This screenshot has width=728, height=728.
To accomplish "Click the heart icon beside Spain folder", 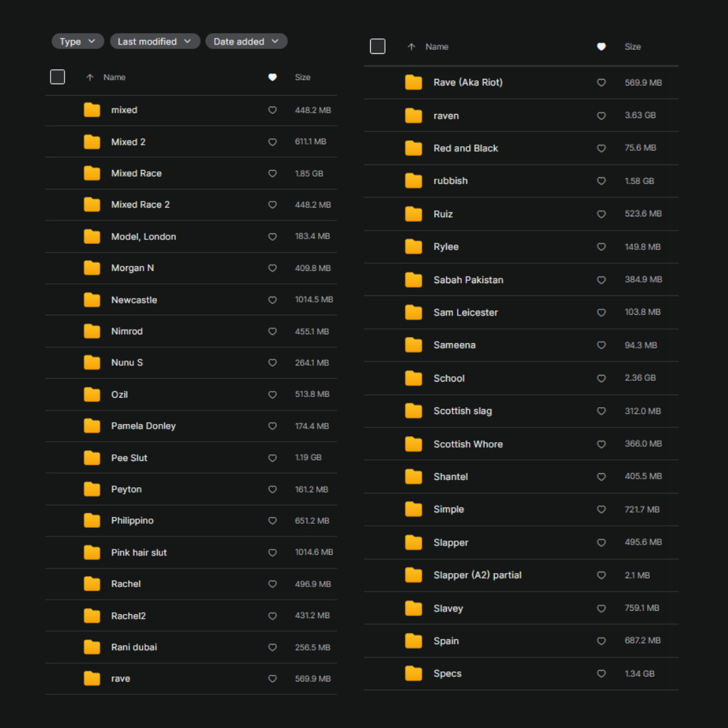I will pos(601,641).
